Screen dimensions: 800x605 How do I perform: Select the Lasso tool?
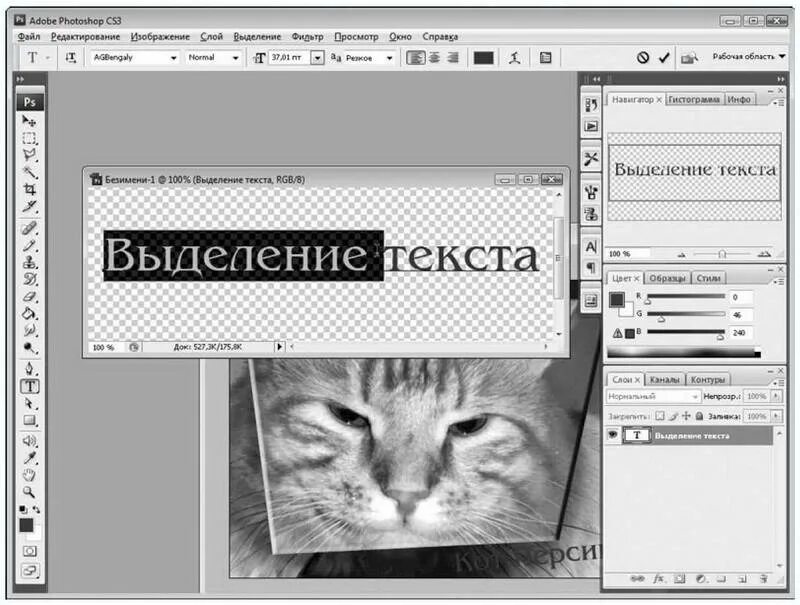tap(29, 155)
